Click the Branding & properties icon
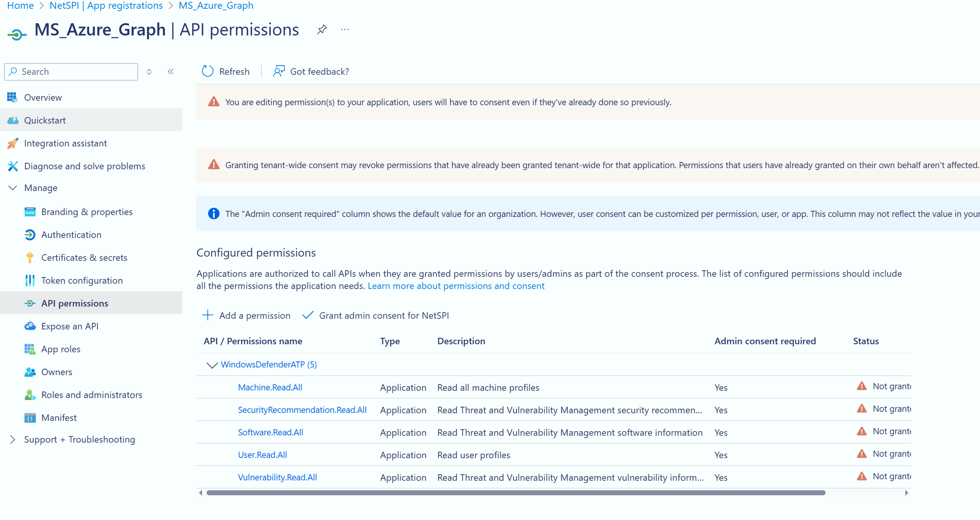This screenshot has width=980, height=520. pos(30,212)
